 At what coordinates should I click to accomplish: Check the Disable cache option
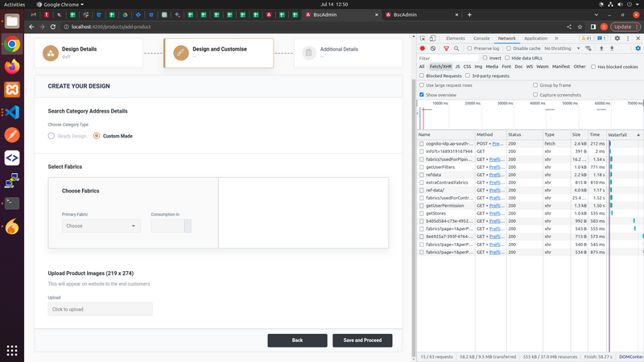509,48
